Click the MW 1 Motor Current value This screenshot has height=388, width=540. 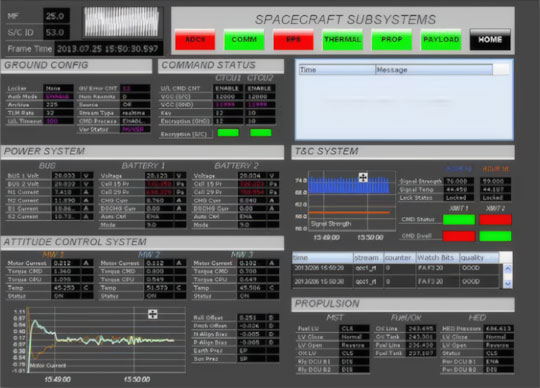(x=66, y=263)
